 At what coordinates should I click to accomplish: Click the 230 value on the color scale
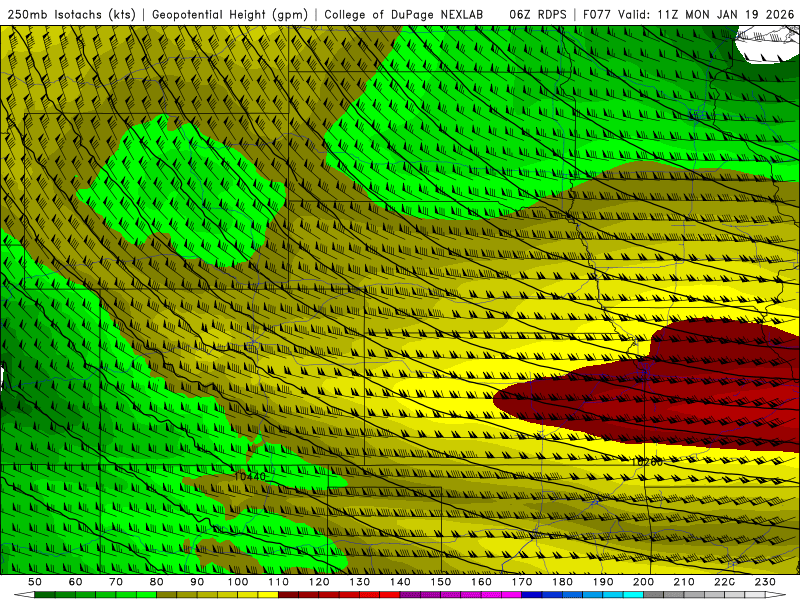click(765, 582)
